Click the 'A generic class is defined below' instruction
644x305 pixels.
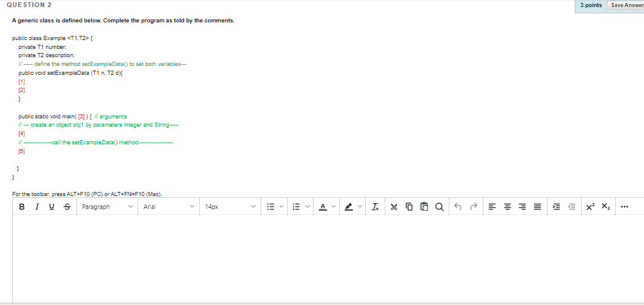[x=124, y=21]
